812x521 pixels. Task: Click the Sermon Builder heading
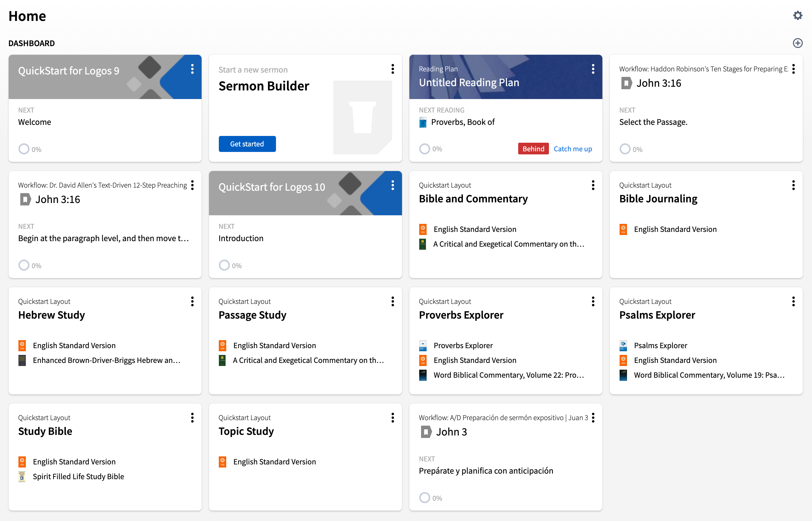tap(264, 86)
